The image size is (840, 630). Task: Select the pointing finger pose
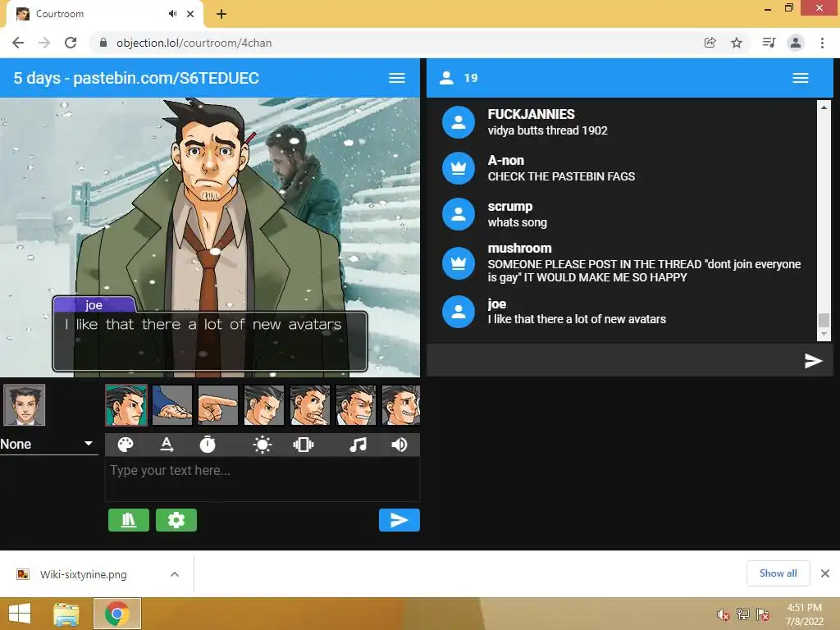(x=218, y=405)
